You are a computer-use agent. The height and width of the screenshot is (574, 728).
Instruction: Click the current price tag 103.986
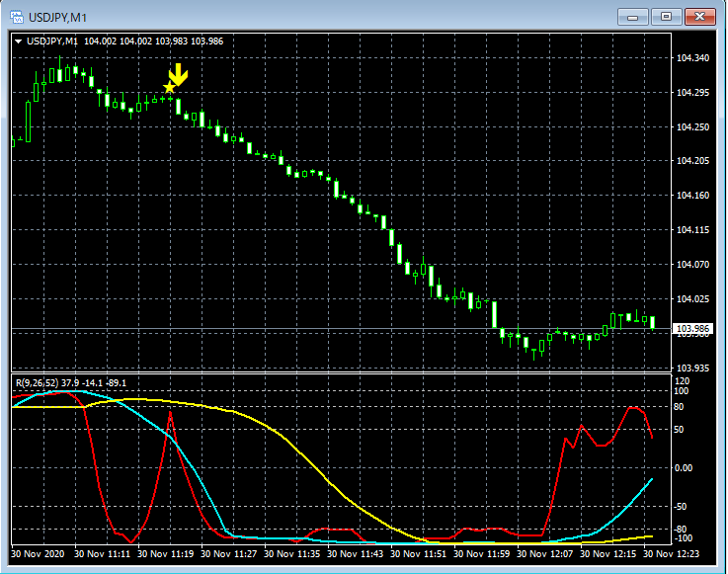pyautogui.click(x=691, y=328)
